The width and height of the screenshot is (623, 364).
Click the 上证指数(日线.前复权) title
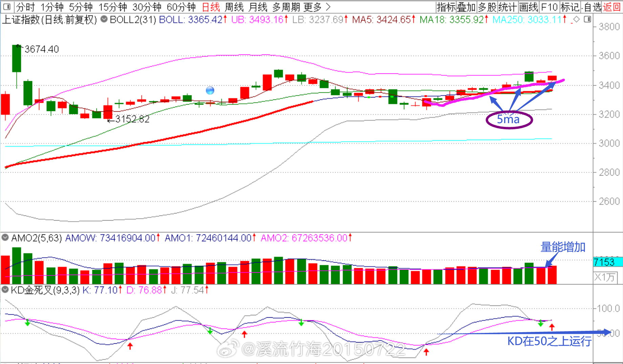point(49,20)
